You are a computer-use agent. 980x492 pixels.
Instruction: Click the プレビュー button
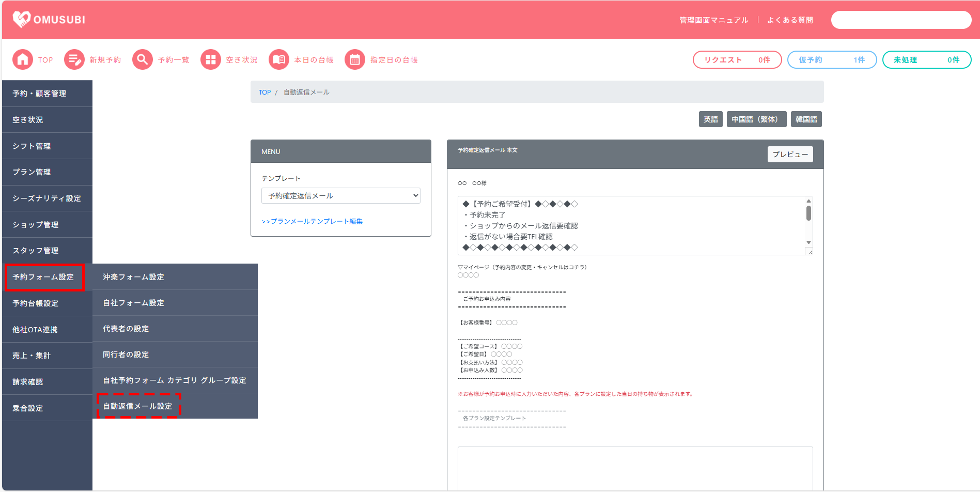tap(790, 155)
